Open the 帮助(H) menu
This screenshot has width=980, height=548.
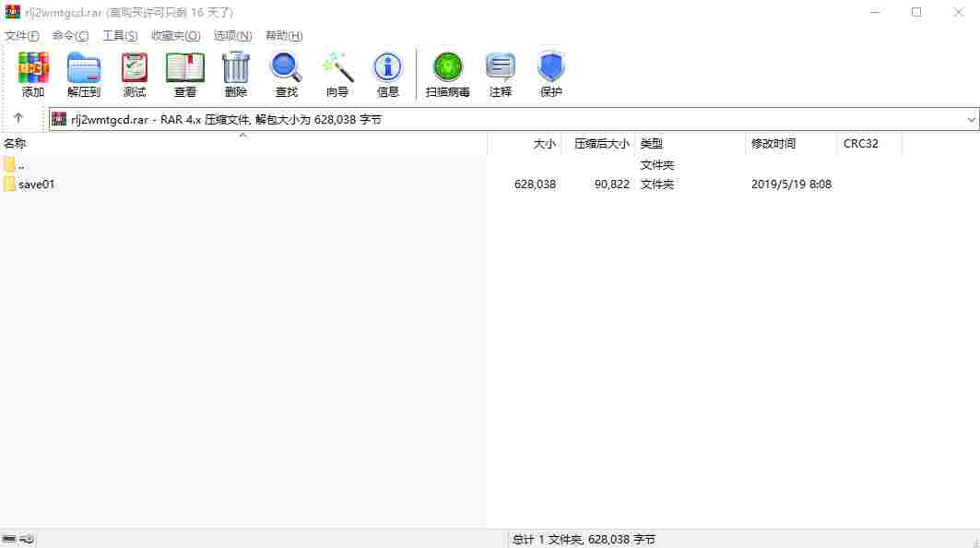284,36
